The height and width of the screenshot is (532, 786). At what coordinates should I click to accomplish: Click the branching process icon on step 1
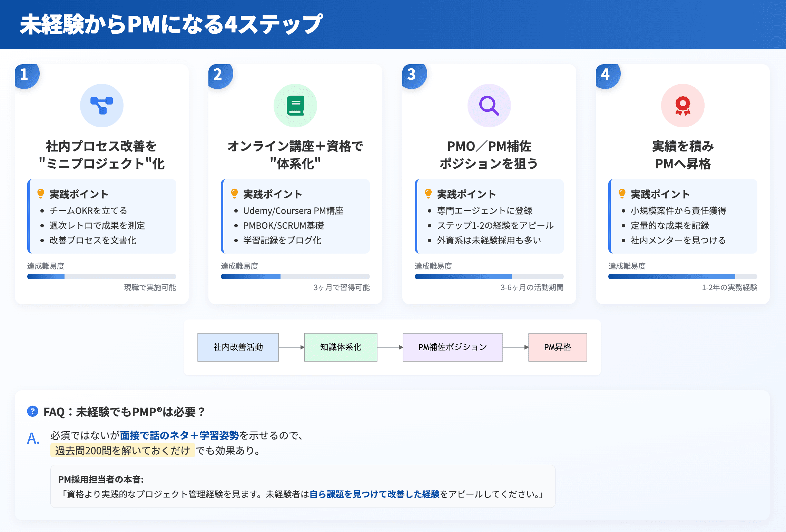click(102, 106)
